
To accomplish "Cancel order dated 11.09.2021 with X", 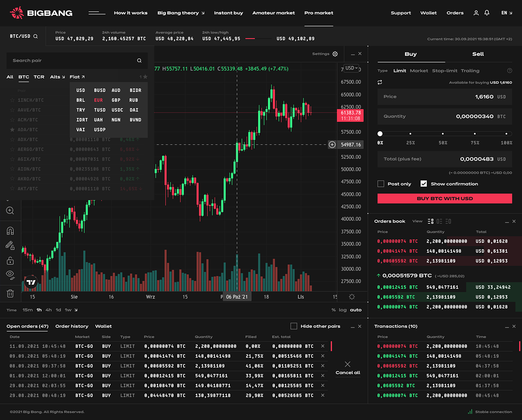I will pos(323,346).
